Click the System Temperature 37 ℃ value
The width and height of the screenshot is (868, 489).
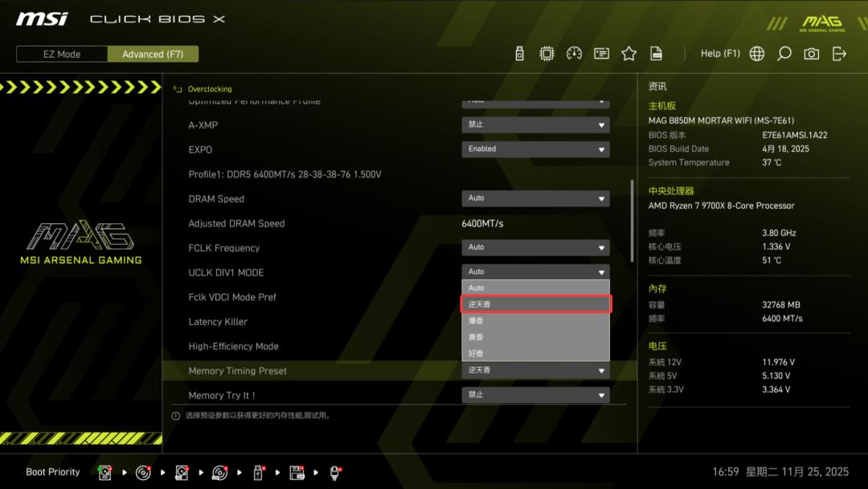[x=771, y=162]
